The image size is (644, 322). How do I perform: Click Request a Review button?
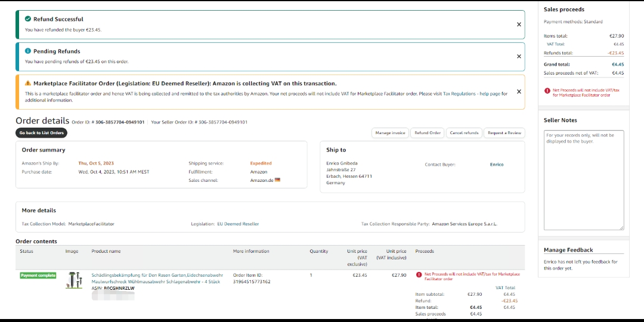tap(504, 133)
